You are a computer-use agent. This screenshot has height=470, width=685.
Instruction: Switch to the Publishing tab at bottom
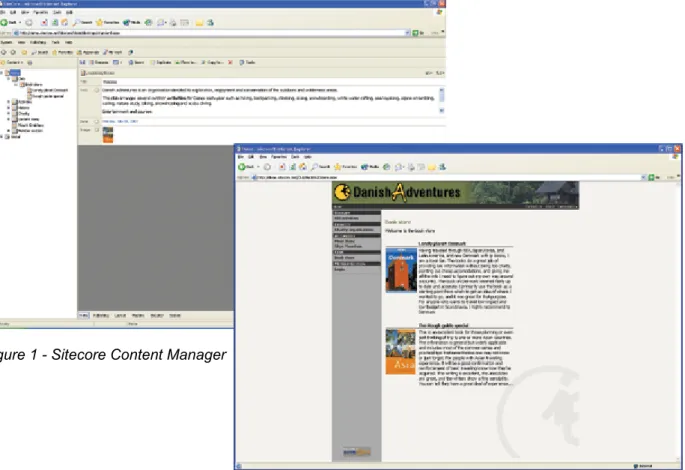(x=101, y=315)
